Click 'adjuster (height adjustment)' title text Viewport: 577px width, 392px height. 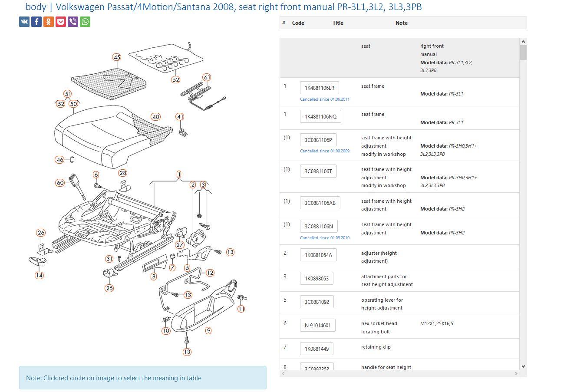(379, 257)
